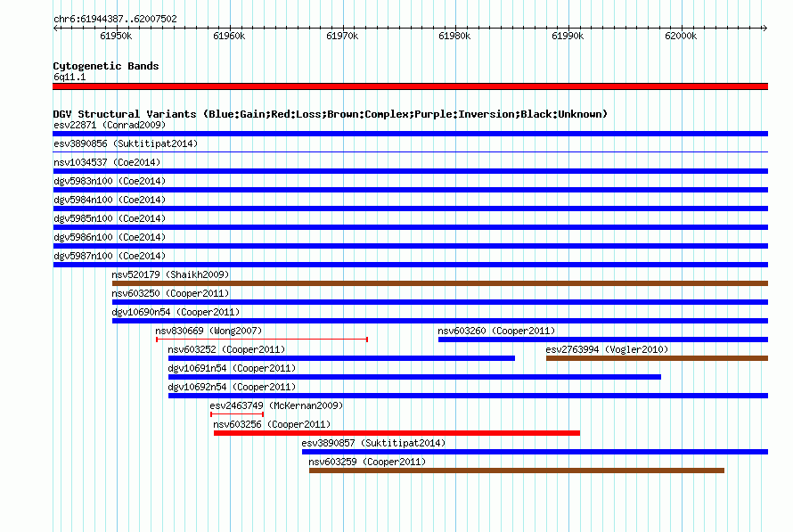Click the 61990k ruler tick

[x=568, y=36]
